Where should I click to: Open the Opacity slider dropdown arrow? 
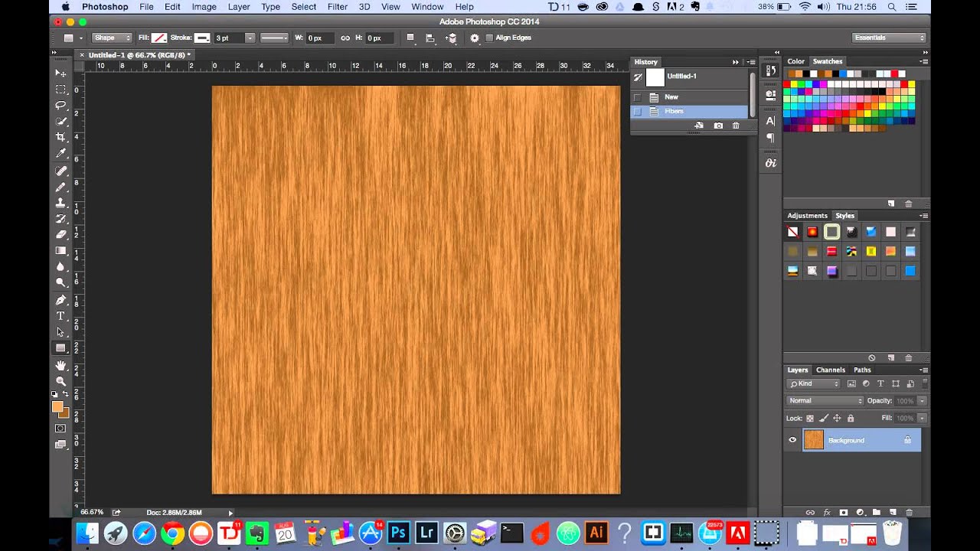point(922,400)
